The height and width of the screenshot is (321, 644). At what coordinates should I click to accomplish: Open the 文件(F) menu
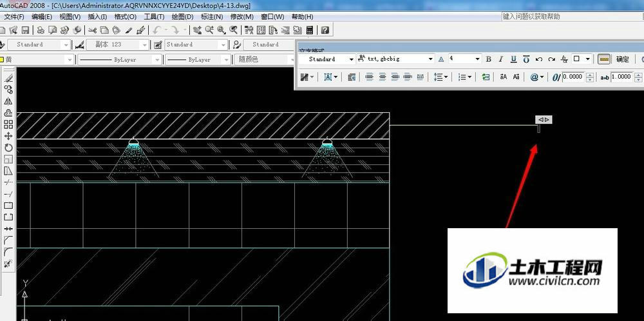[14, 17]
